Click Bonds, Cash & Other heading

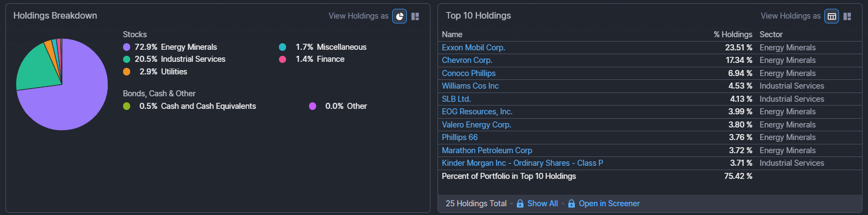159,94
